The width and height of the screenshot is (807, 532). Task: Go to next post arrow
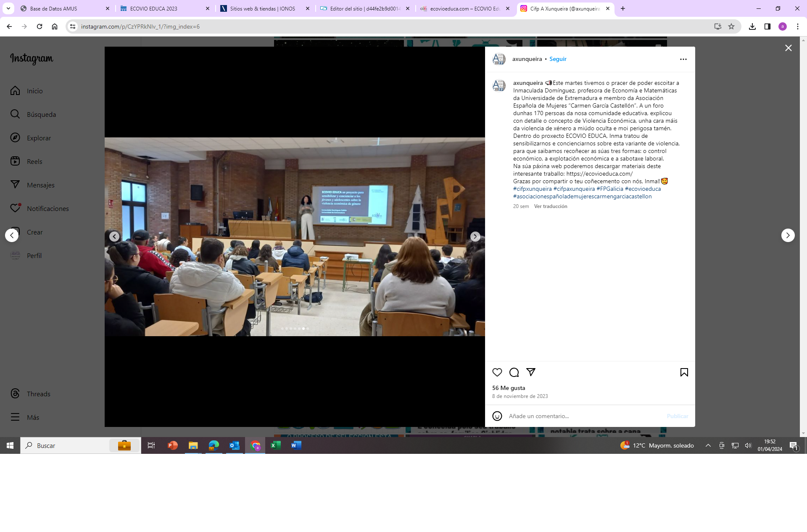(x=788, y=235)
